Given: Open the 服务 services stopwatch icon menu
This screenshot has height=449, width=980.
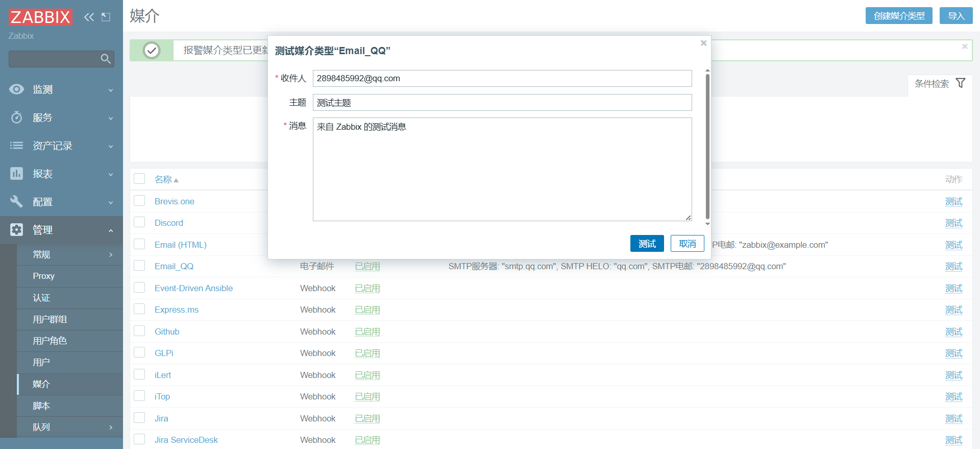Looking at the screenshot, I should (16, 117).
